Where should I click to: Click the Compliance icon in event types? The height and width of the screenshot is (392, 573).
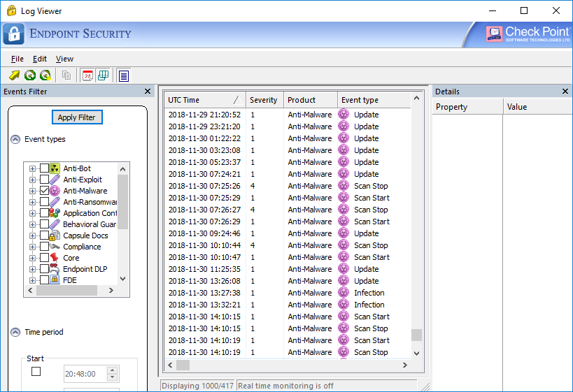tap(55, 247)
